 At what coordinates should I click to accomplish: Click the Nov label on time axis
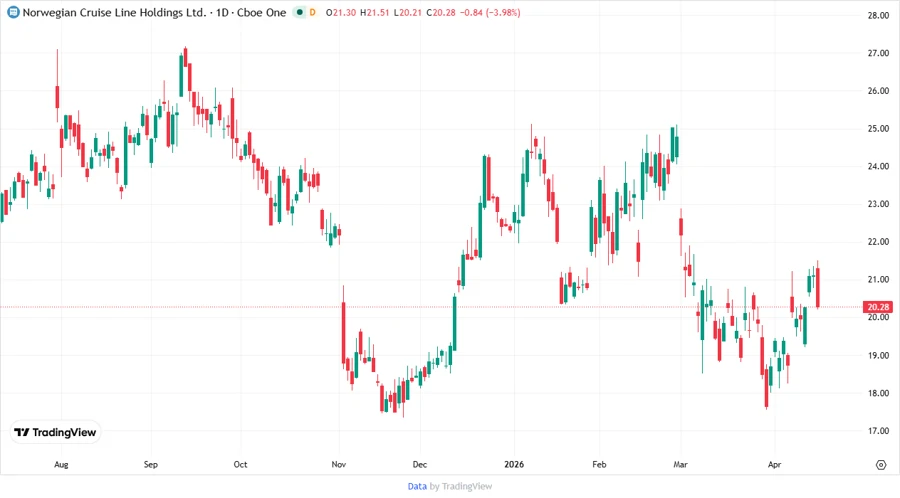[x=339, y=464]
